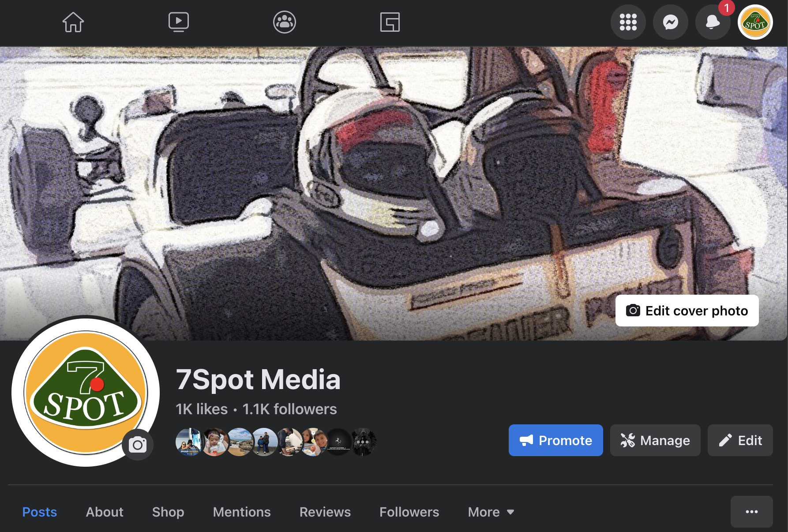Switch to the About tab

point(105,512)
